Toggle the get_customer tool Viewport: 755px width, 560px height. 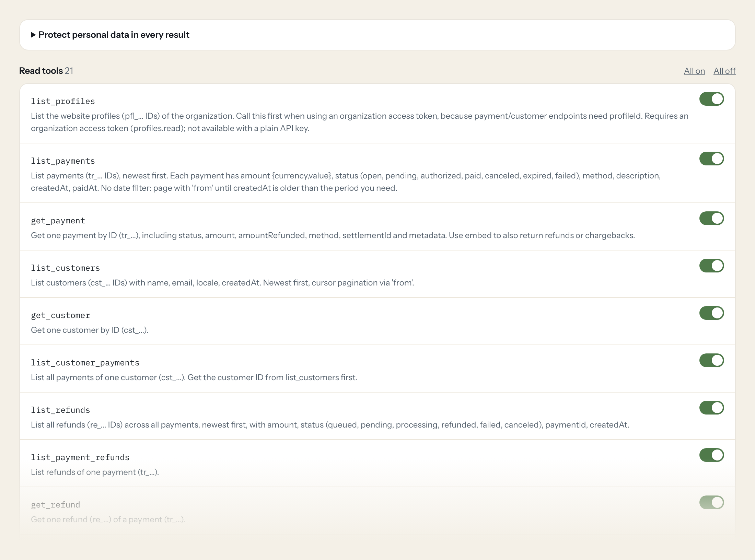click(x=712, y=313)
